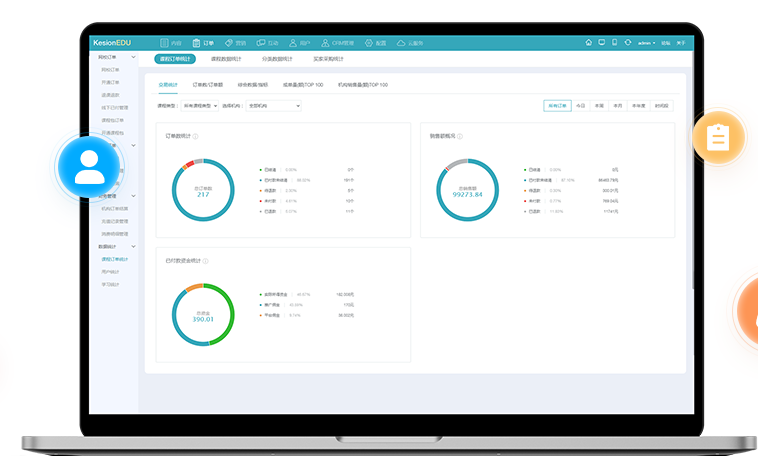Open the 用户 module in the top bar

click(x=294, y=43)
